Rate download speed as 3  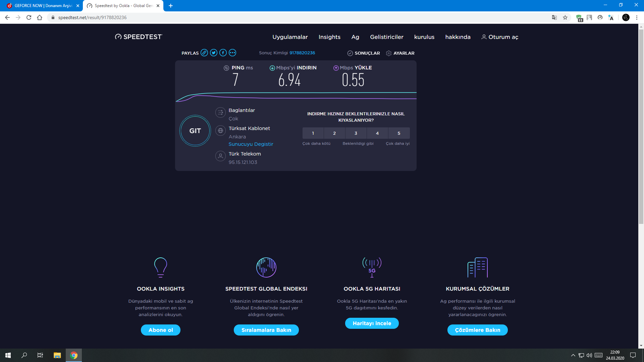point(356,133)
